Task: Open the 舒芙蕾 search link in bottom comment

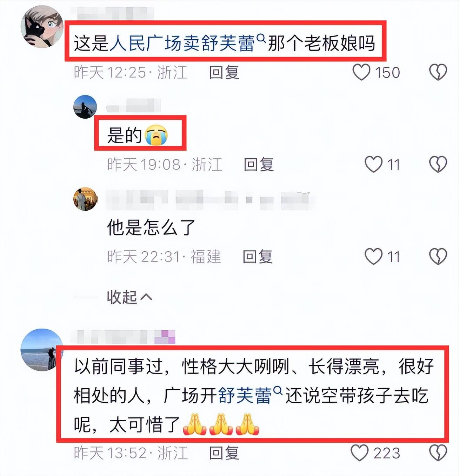Action: (250, 396)
